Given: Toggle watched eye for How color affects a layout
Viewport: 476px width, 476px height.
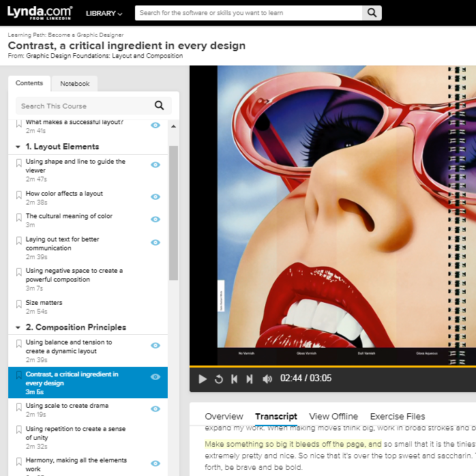Looking at the screenshot, I should pos(155,196).
